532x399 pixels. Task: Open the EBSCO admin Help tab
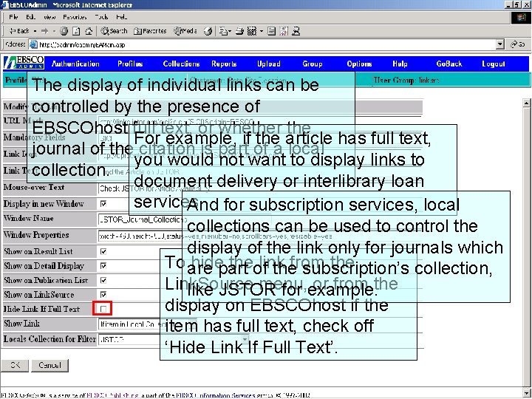[x=400, y=64]
